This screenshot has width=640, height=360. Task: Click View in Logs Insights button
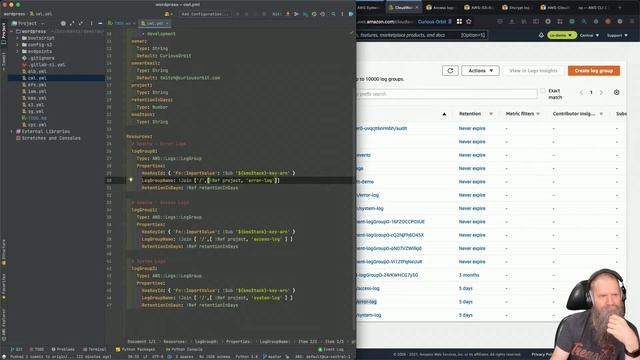533,71
